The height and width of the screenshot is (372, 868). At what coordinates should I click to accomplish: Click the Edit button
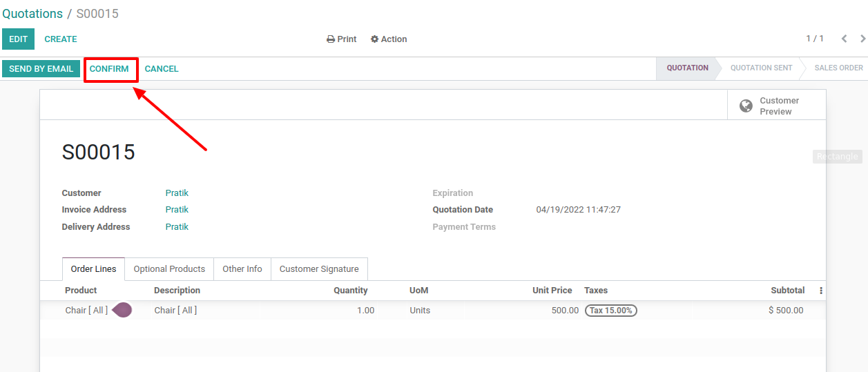click(18, 39)
